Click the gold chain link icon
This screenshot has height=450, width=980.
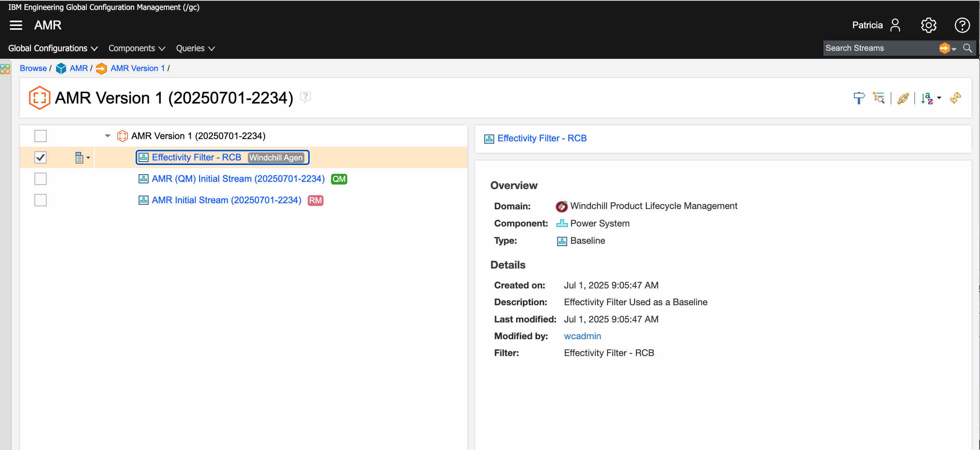903,98
